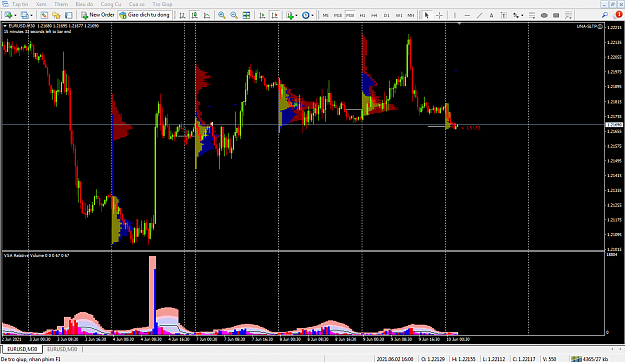Open the New Chart toolbar icon
Viewport: 625px width, 362px height.
(8, 15)
